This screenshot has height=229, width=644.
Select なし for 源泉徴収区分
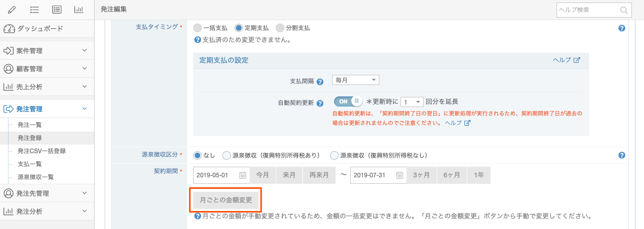(198, 155)
